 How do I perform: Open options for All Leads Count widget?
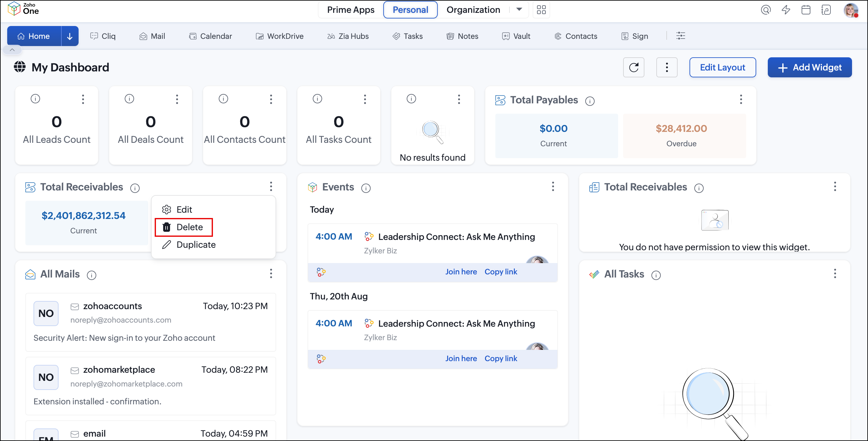[x=83, y=99]
